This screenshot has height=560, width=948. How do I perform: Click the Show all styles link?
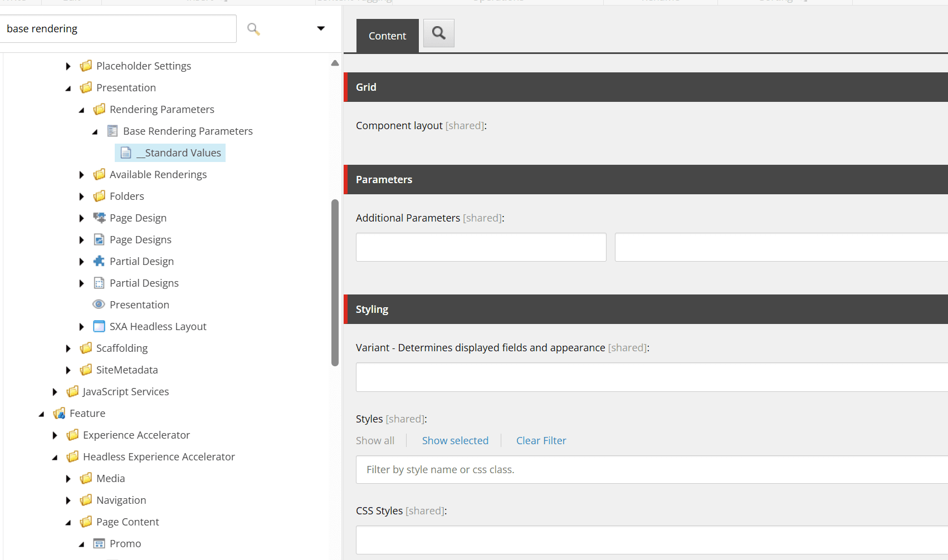coord(375,440)
